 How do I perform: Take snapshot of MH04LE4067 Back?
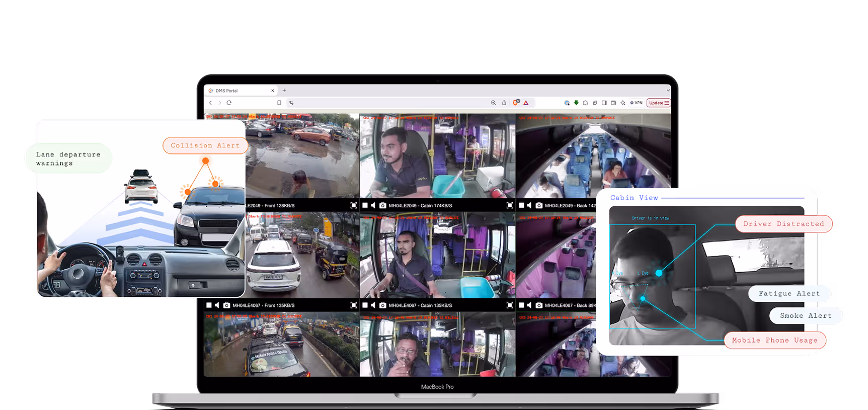click(x=539, y=305)
